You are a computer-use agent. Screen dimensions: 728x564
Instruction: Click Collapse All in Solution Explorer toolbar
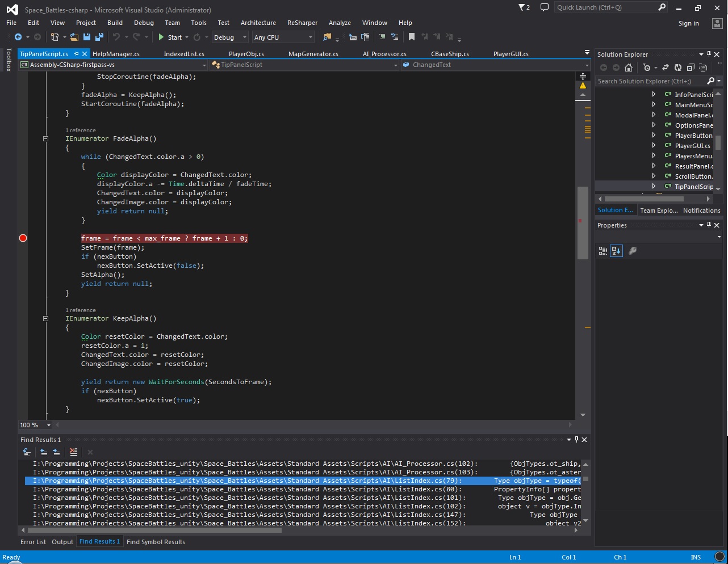(x=691, y=68)
